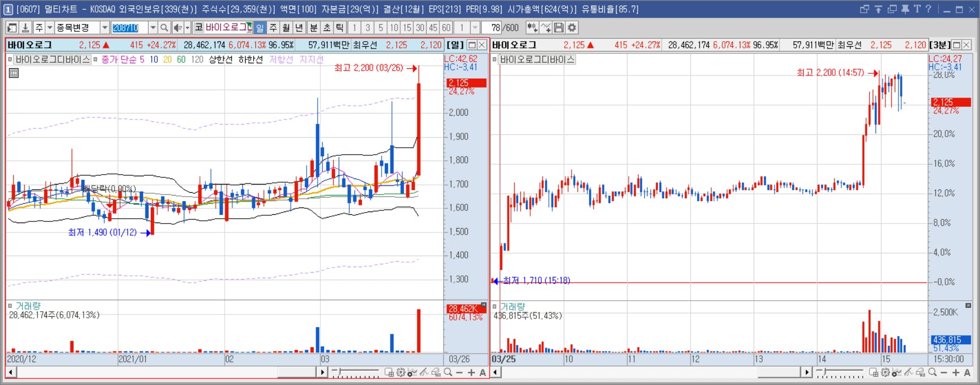Select the 45 interval button
The height and width of the screenshot is (385, 980).
[x=433, y=28]
